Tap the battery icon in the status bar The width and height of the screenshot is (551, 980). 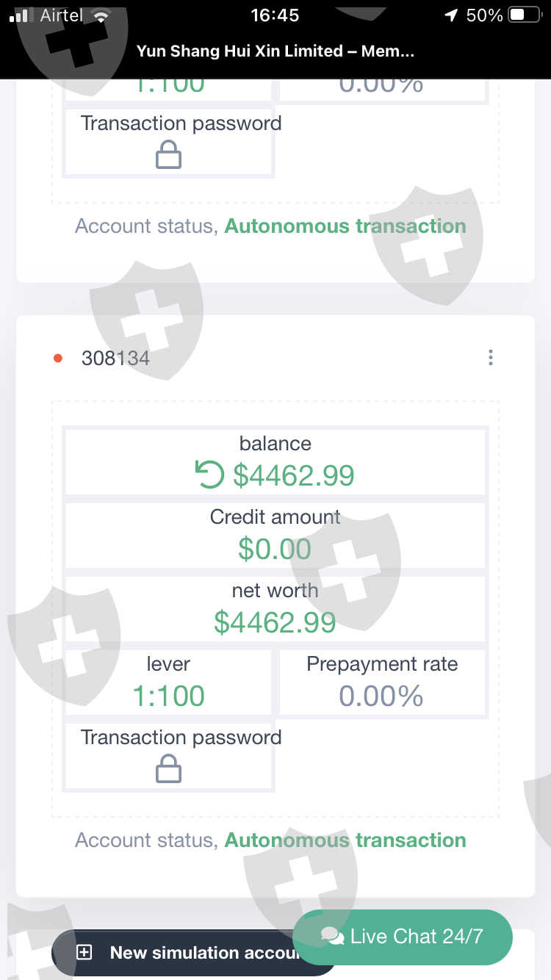tap(525, 15)
